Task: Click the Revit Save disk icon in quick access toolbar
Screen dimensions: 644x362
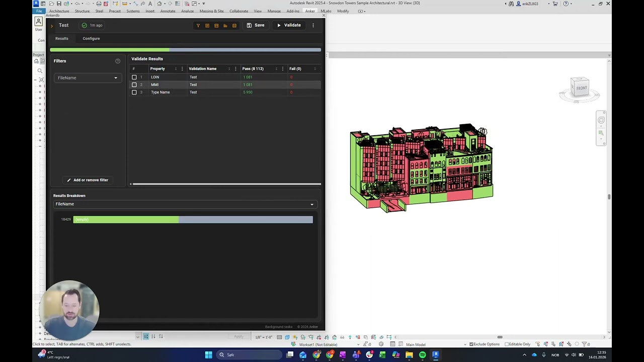Action: click(59, 4)
